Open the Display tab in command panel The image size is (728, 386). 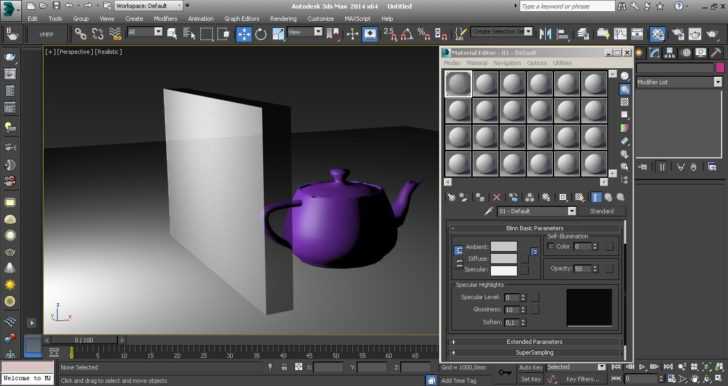click(x=701, y=53)
